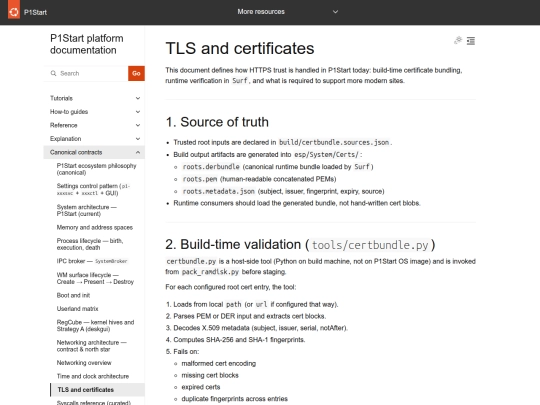Open the P1Start home link in header
The width and height of the screenshot is (540, 405).
(x=35, y=12)
